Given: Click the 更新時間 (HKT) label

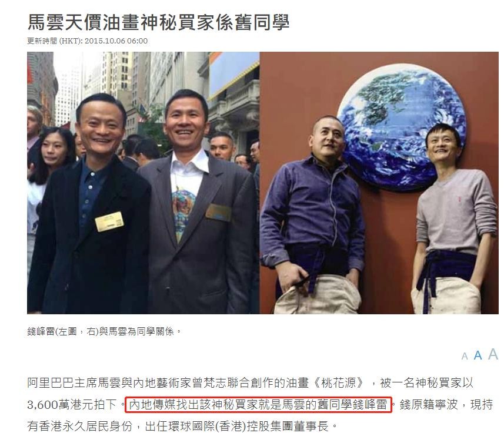Looking at the screenshot, I should (x=55, y=41).
